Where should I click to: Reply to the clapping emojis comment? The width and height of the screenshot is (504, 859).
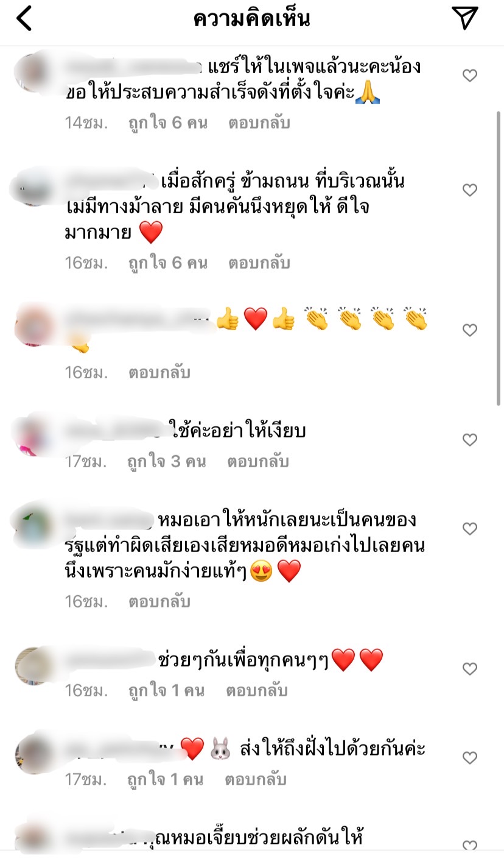159,372
